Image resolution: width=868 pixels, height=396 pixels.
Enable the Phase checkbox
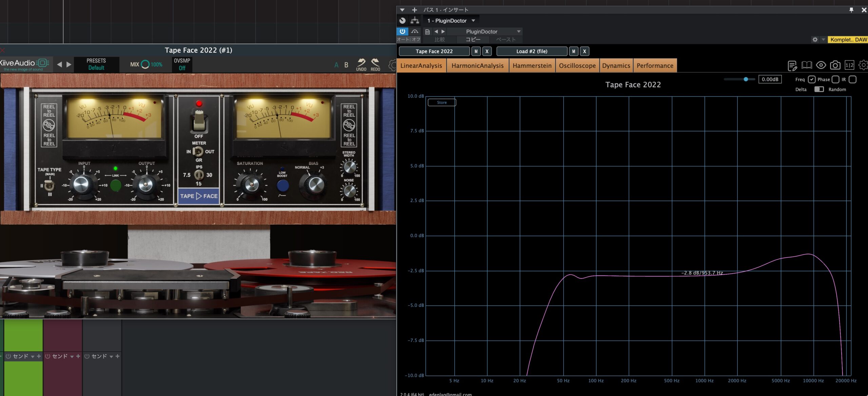click(835, 79)
